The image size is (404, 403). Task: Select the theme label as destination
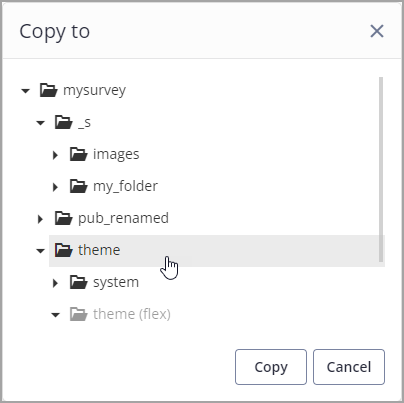(99, 250)
